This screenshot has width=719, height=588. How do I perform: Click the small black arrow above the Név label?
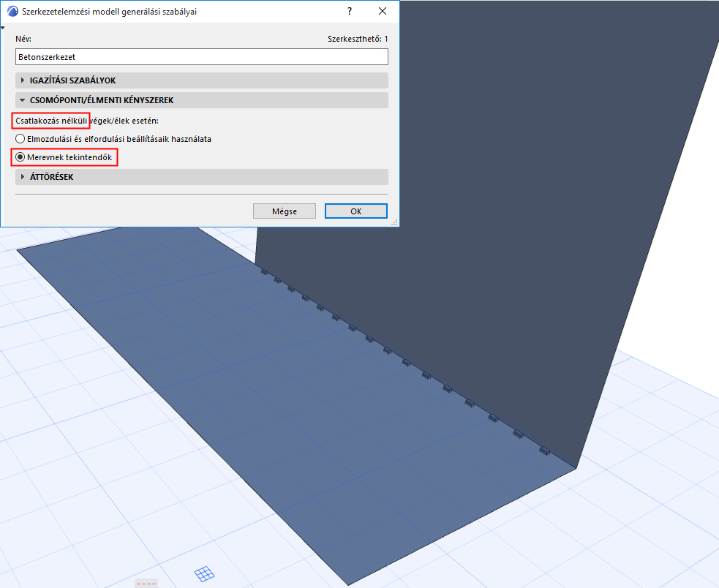(x=3, y=28)
